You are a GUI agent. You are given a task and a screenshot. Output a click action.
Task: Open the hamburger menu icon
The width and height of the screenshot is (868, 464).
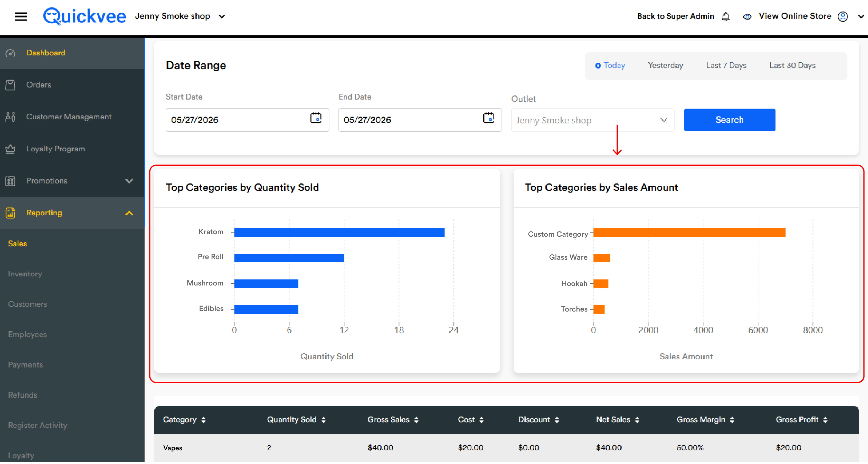pyautogui.click(x=21, y=16)
